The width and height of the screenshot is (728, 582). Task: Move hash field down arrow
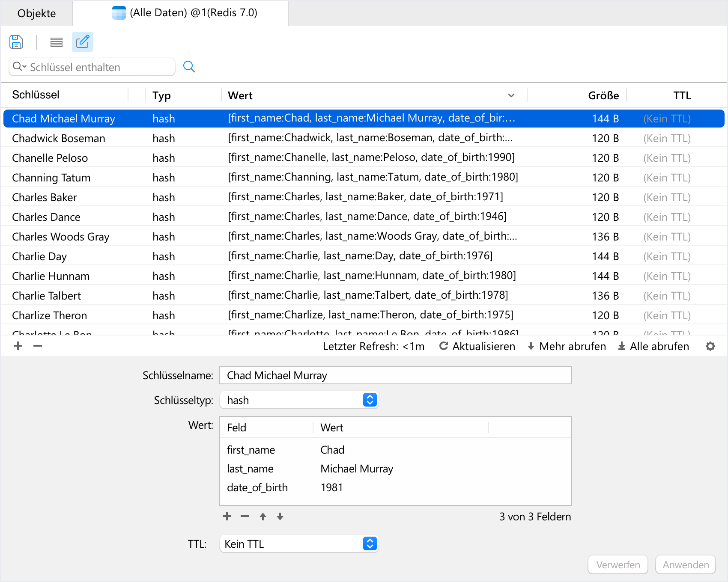280,517
